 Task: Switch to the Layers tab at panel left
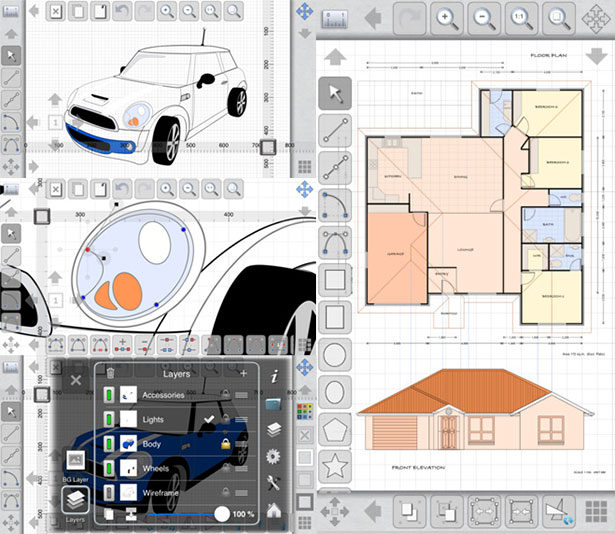tap(75, 504)
